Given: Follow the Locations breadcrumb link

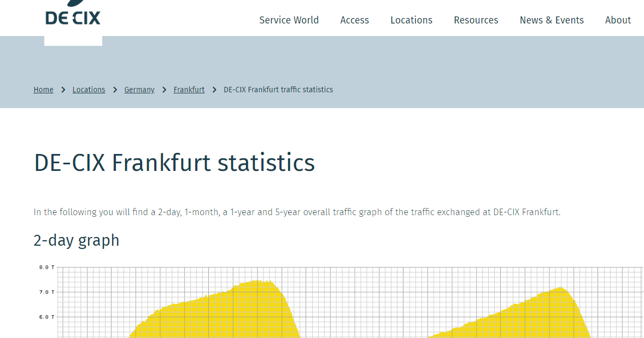Looking at the screenshot, I should tap(89, 90).
